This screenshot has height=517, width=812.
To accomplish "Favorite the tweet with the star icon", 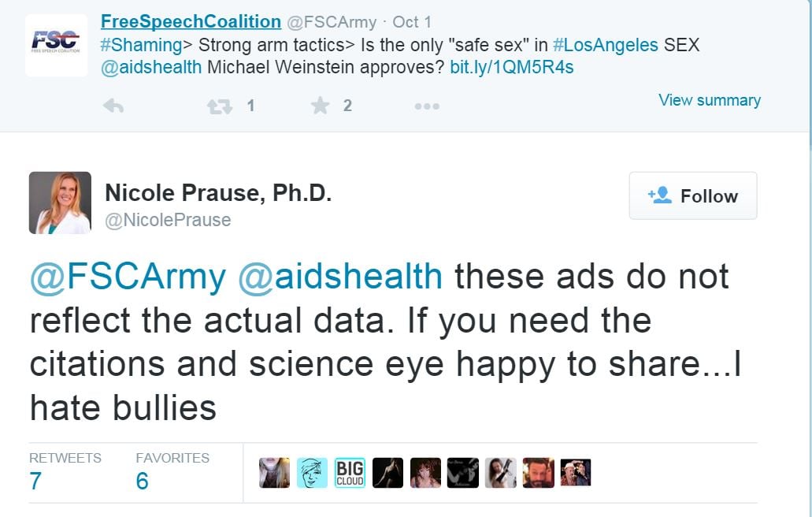I will (x=320, y=106).
